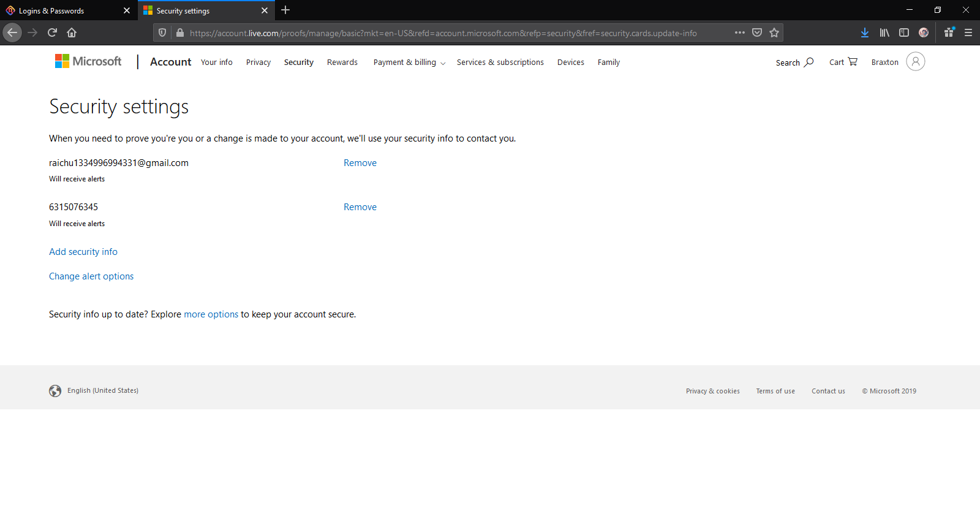Open the Your info menu item
The height and width of the screenshot is (527, 980).
click(x=217, y=63)
